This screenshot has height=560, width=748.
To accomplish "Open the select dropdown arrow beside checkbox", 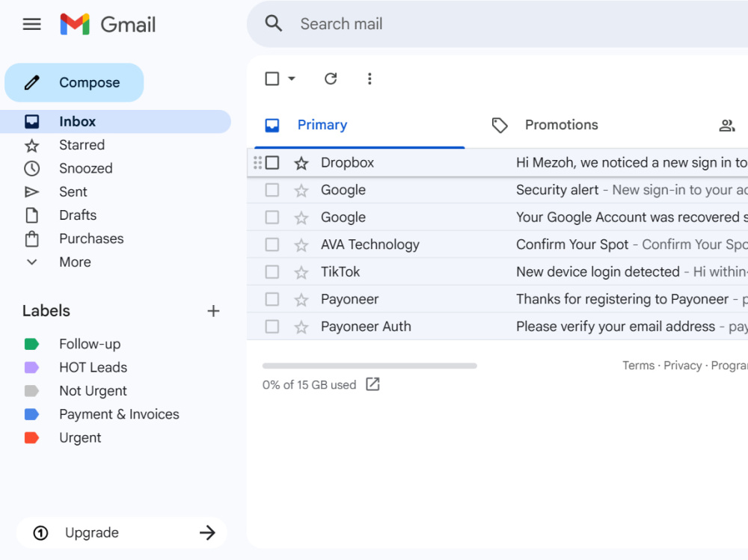I will pos(292,79).
